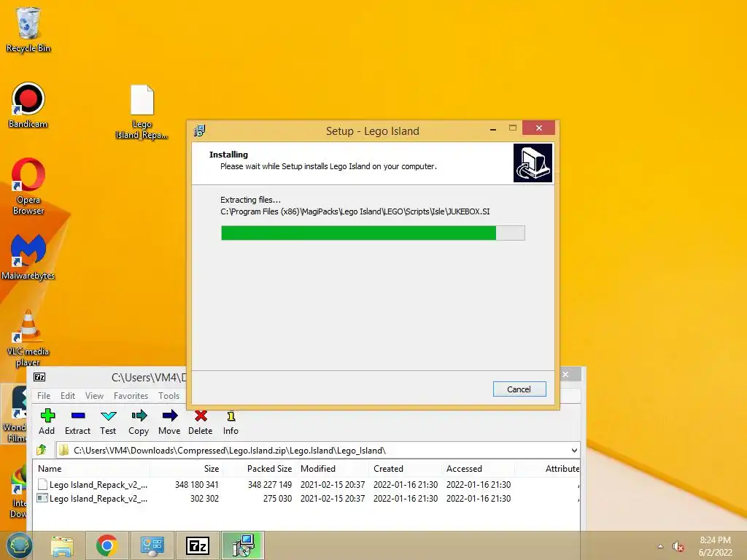Open the Tools menu in 7-Zip
This screenshot has width=747, height=560.
169,396
